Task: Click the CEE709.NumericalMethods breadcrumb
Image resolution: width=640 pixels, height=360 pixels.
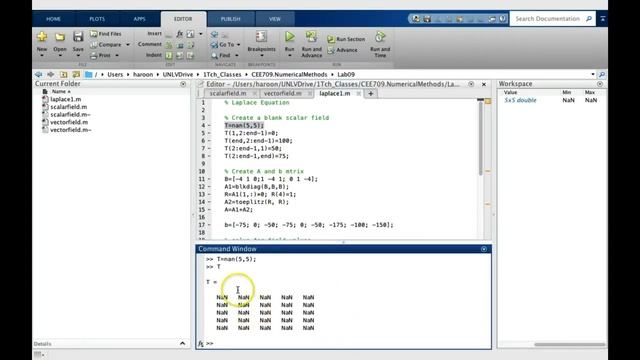Action: (x=289, y=74)
